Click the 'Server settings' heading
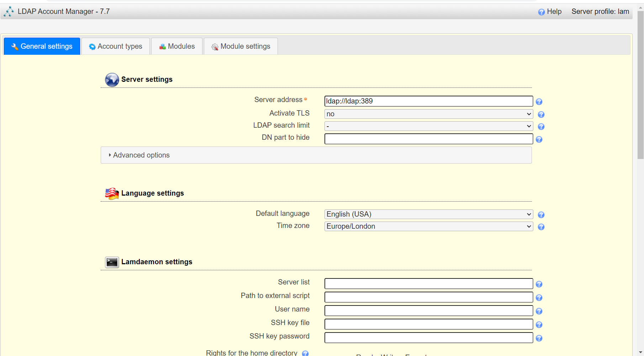The height and width of the screenshot is (356, 644). 147,79
